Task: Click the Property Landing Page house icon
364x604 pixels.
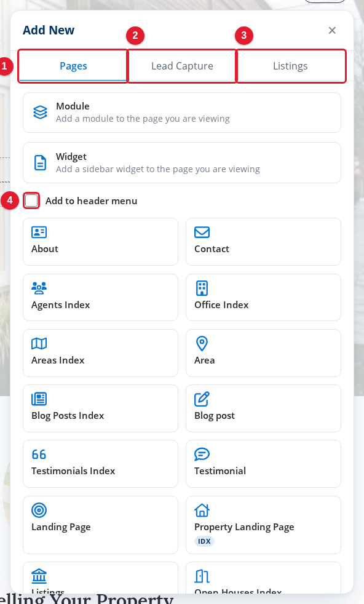Action: [202, 510]
